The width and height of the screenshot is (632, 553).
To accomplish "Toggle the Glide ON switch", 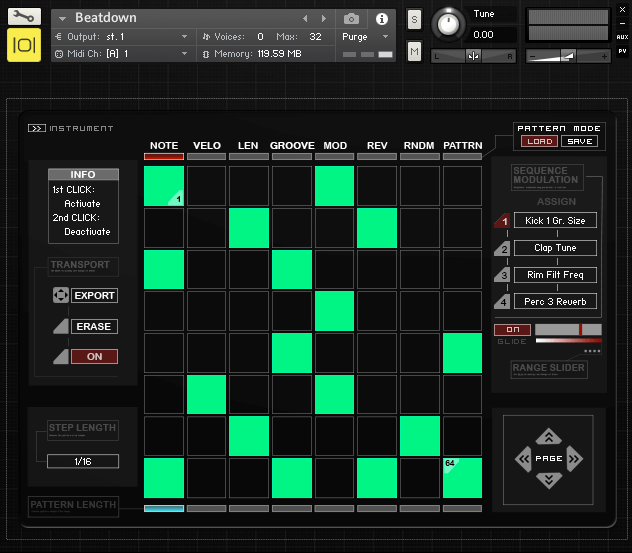I will 512,329.
